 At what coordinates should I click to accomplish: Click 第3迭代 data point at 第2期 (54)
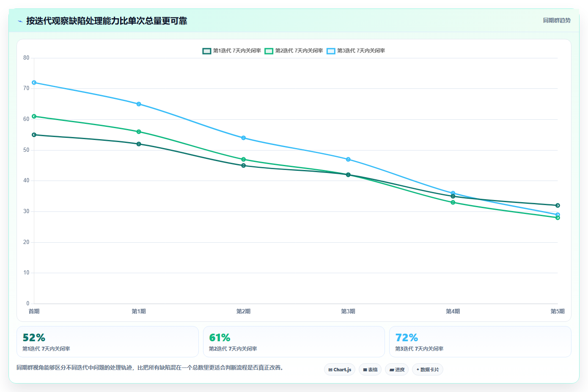tap(244, 138)
